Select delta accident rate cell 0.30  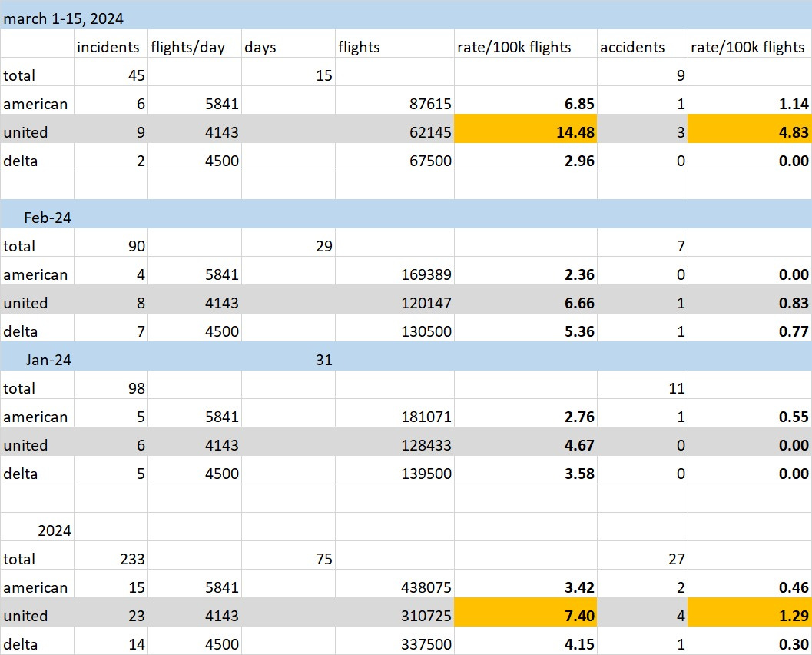pos(750,641)
